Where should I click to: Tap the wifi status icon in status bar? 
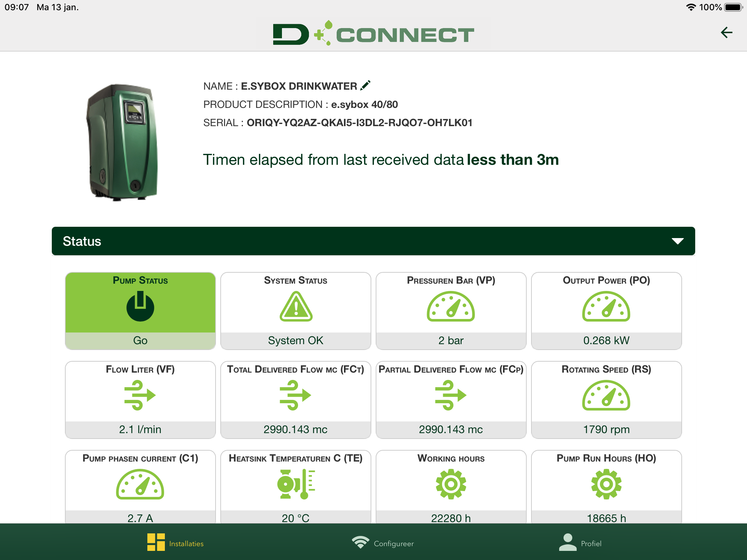[691, 7]
